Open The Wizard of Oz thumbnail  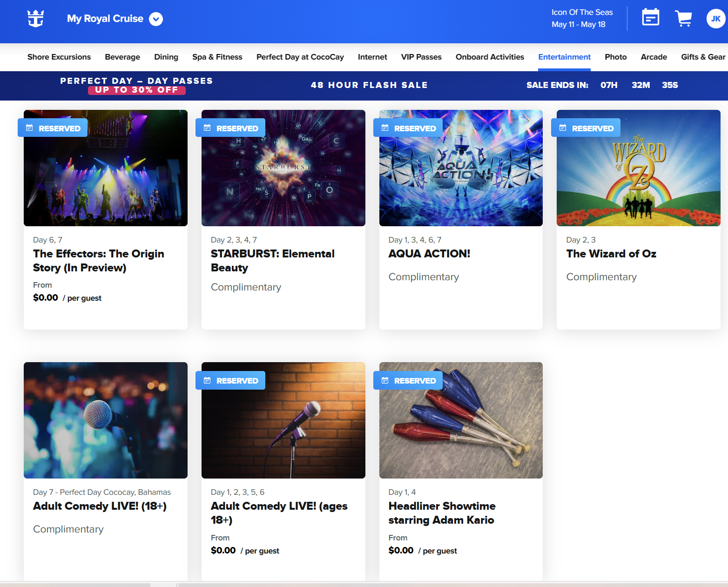click(639, 168)
